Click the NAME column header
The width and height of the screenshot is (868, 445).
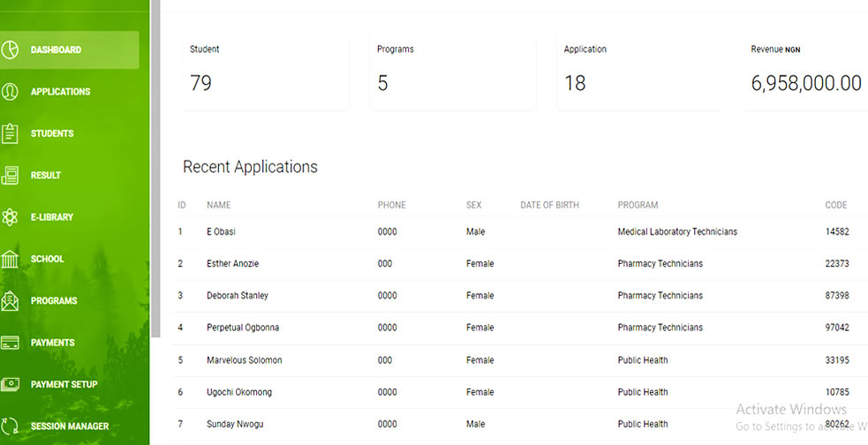[x=218, y=205]
